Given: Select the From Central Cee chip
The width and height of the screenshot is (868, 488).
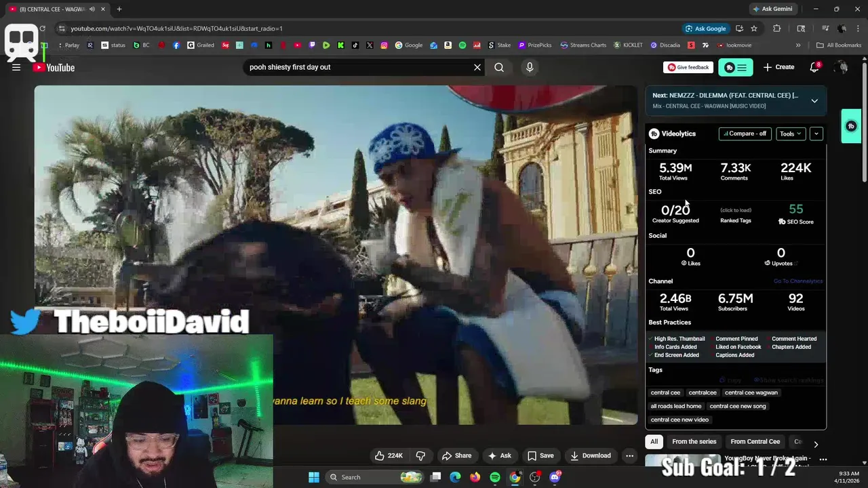Looking at the screenshot, I should 755,441.
